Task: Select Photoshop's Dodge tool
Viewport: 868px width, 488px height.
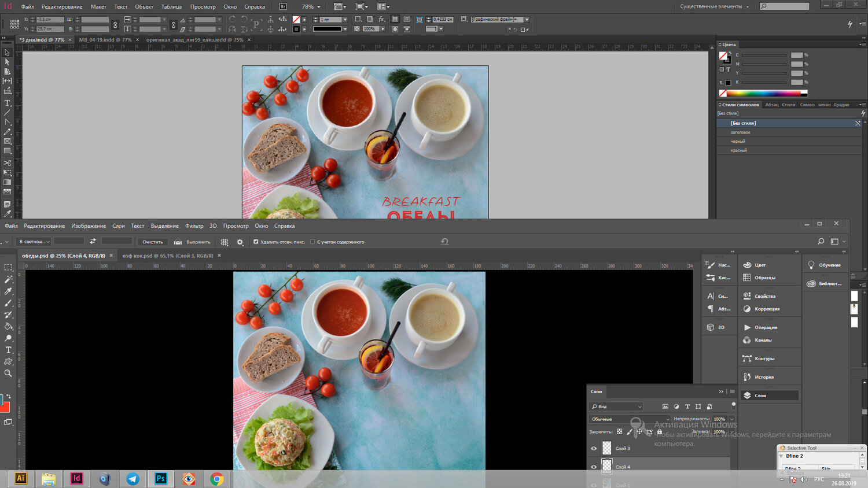Action: [8, 338]
